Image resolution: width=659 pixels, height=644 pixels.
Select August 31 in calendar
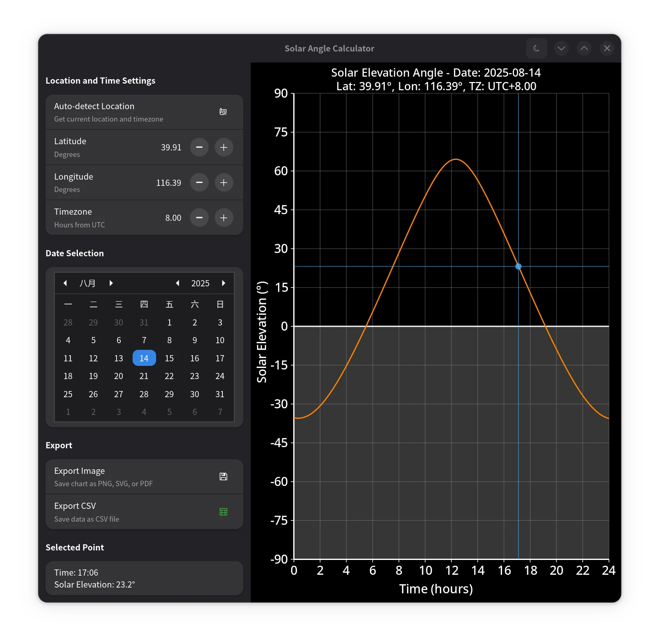[x=220, y=394]
